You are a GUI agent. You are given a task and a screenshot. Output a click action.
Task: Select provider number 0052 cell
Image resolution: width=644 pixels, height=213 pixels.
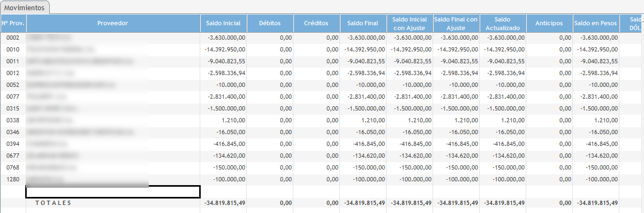13,85
